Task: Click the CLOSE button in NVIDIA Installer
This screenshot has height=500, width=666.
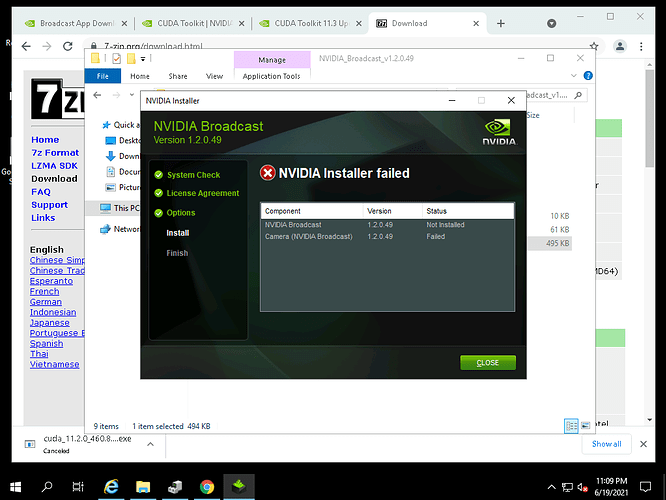Action: (x=488, y=362)
